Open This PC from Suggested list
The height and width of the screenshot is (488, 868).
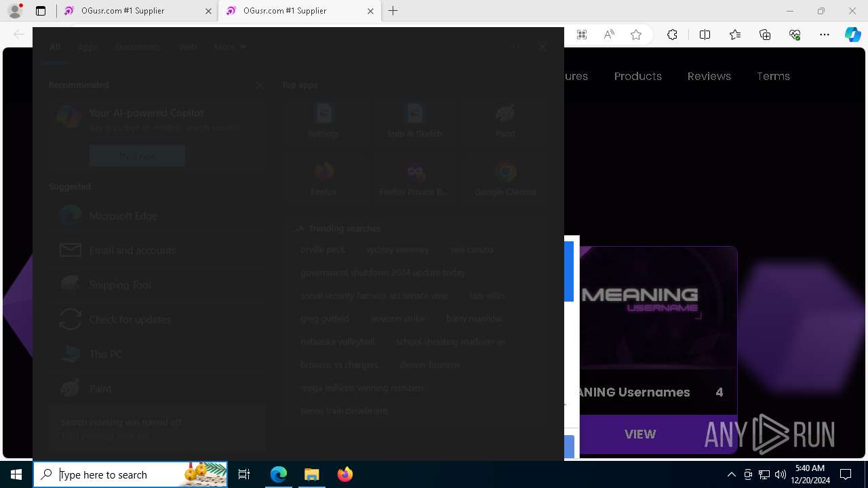(157, 354)
